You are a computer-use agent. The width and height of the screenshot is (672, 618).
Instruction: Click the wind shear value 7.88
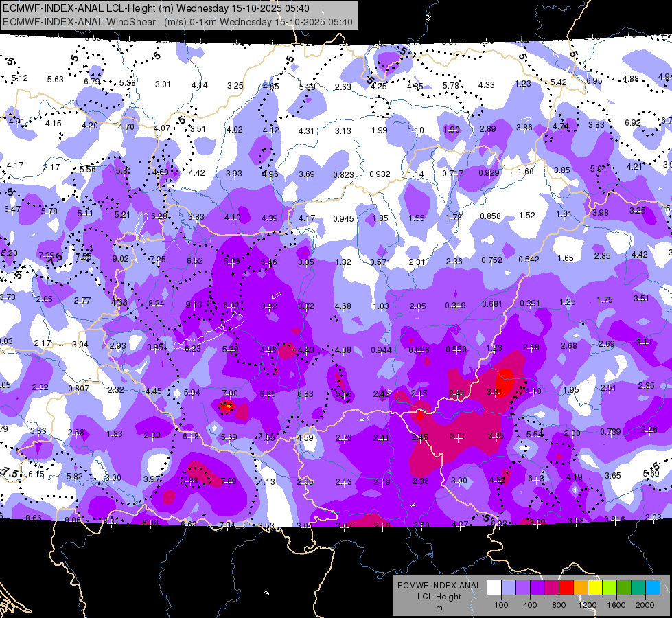[x=191, y=481]
